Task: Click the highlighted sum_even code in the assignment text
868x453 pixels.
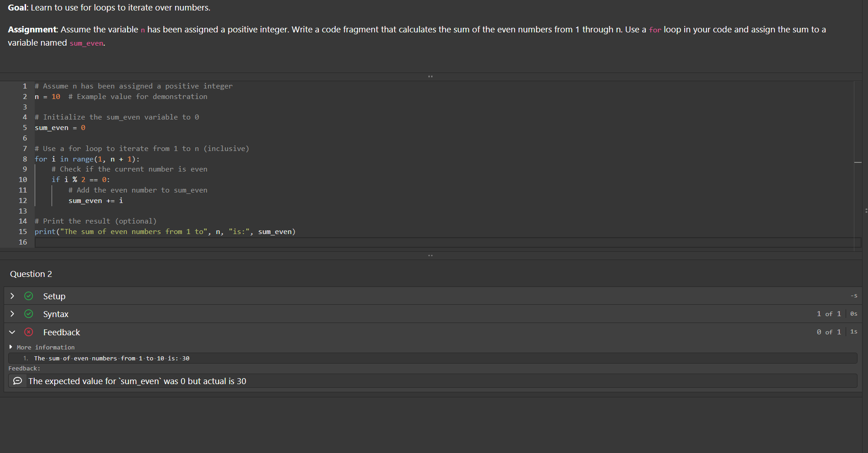Action: 86,43
